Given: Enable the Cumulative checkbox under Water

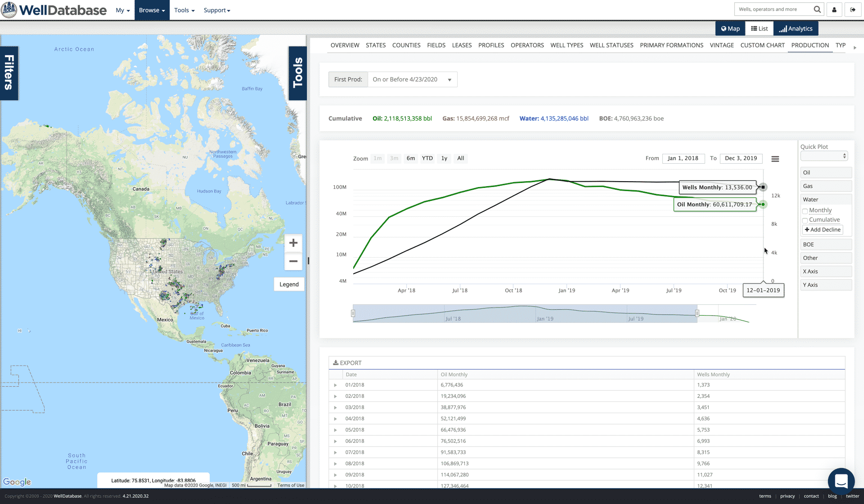Looking at the screenshot, I should [805, 220].
